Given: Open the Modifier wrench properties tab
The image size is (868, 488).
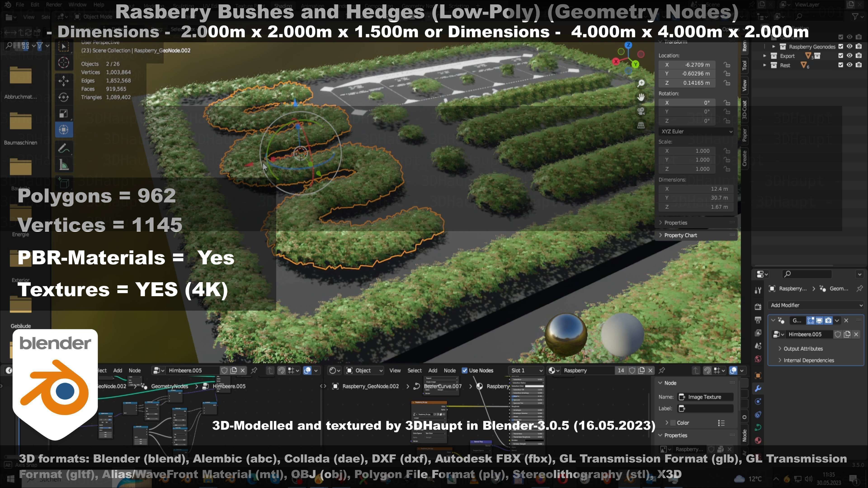Looking at the screenshot, I should 758,388.
